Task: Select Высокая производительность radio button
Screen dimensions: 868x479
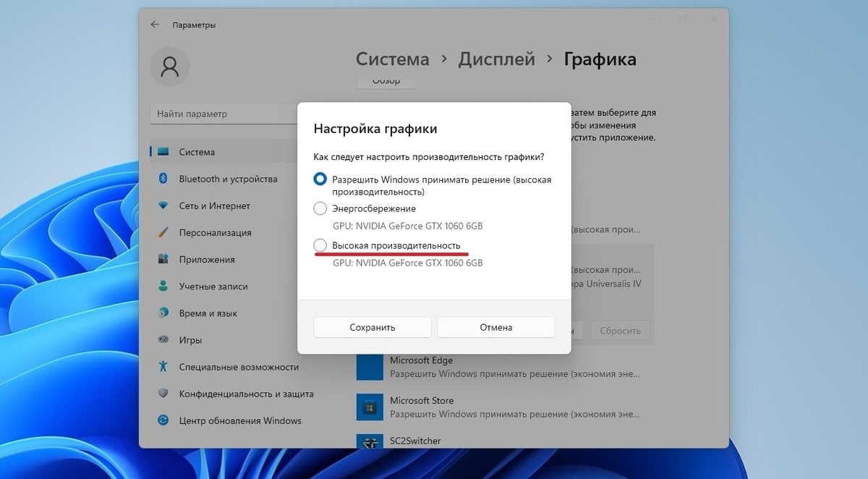Action: pos(320,246)
